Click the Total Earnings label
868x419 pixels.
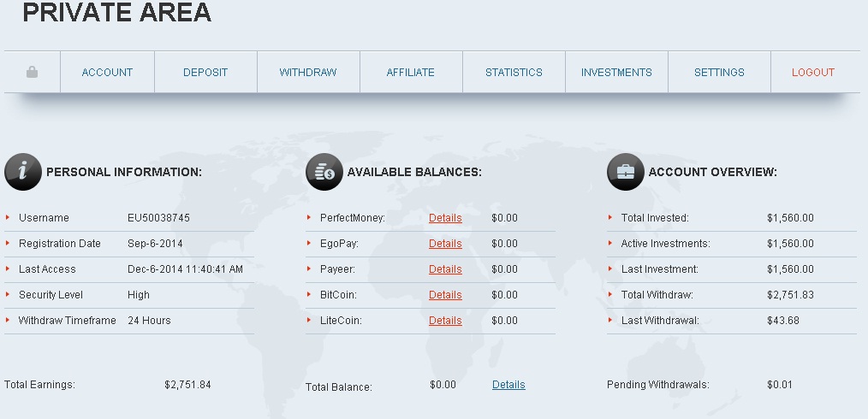click(x=39, y=385)
